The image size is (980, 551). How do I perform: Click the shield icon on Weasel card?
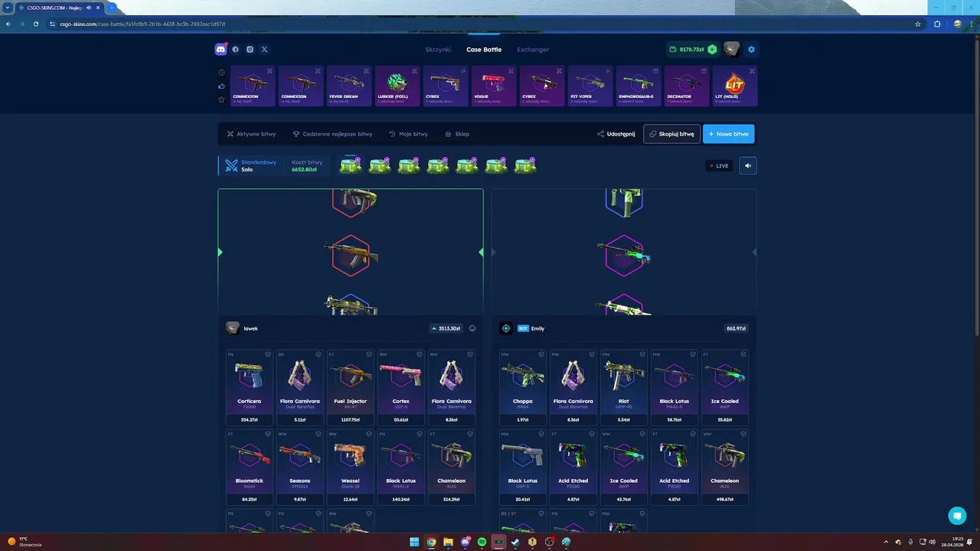(x=369, y=434)
